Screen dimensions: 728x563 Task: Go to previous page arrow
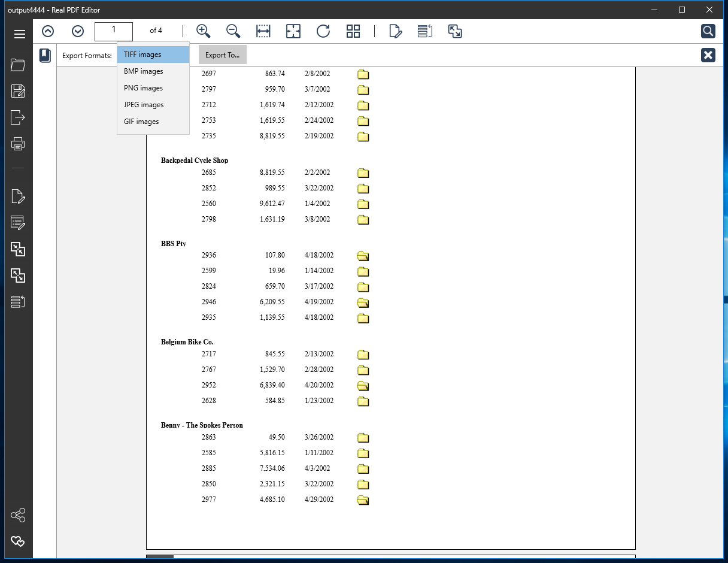pyautogui.click(x=48, y=31)
